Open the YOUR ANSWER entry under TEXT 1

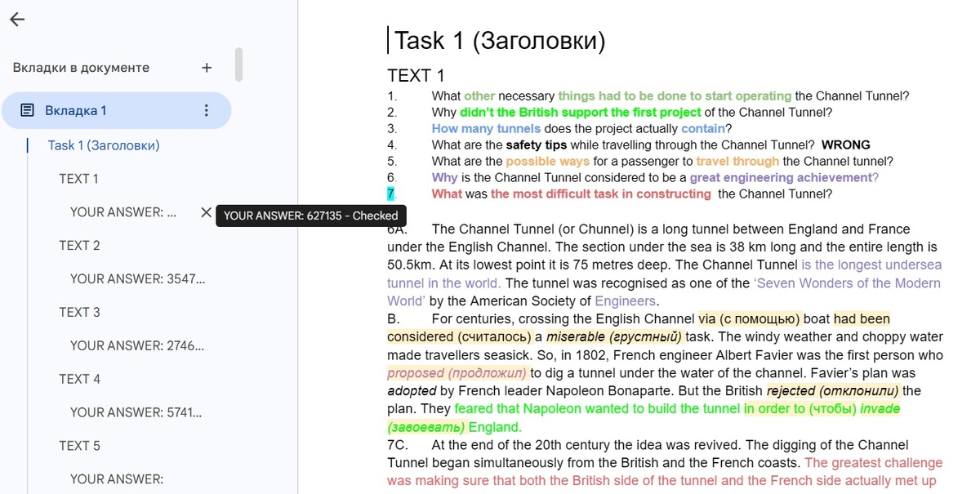(123, 212)
